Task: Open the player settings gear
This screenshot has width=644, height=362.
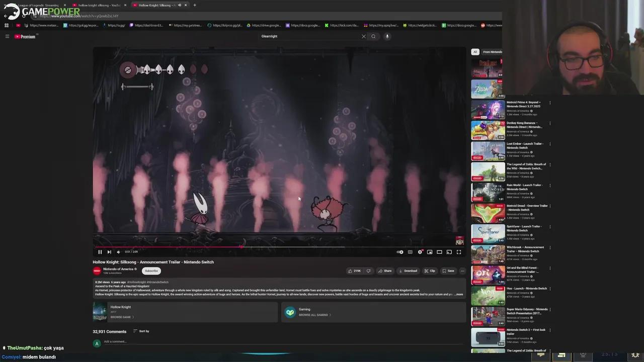Action: click(420, 252)
